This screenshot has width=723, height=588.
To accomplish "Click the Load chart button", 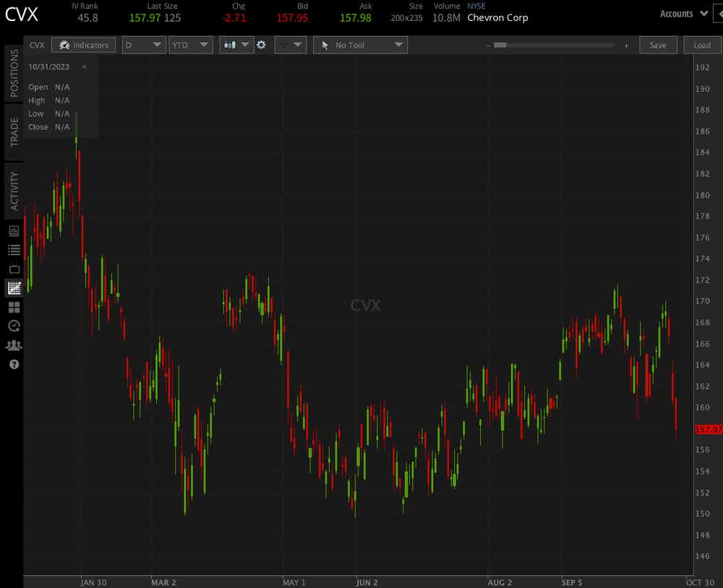I will click(x=702, y=45).
